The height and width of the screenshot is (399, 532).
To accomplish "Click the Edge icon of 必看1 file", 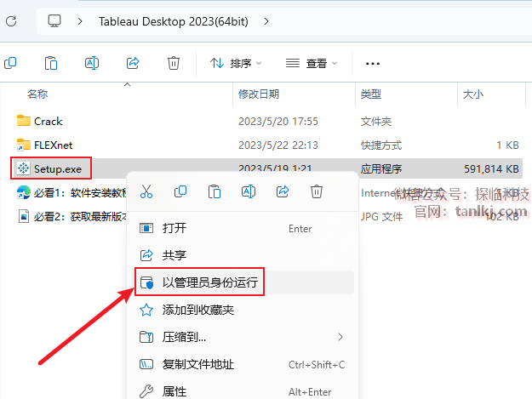I will [x=24, y=192].
